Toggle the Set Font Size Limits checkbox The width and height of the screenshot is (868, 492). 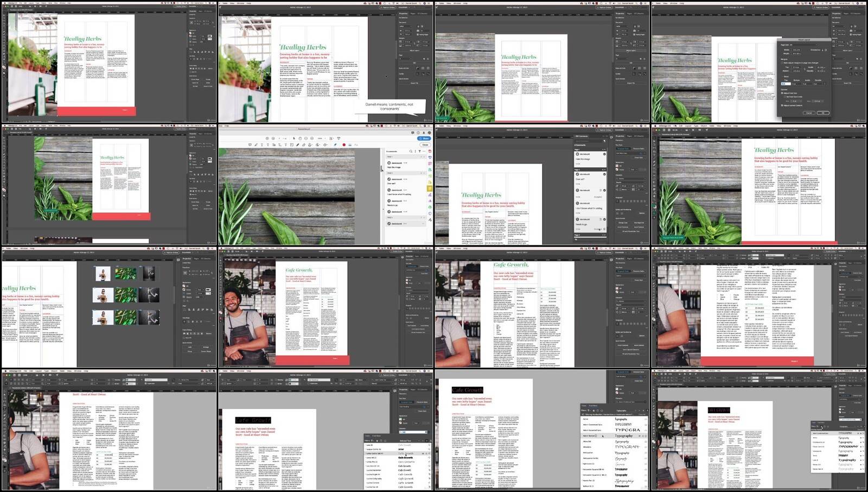tap(784, 97)
